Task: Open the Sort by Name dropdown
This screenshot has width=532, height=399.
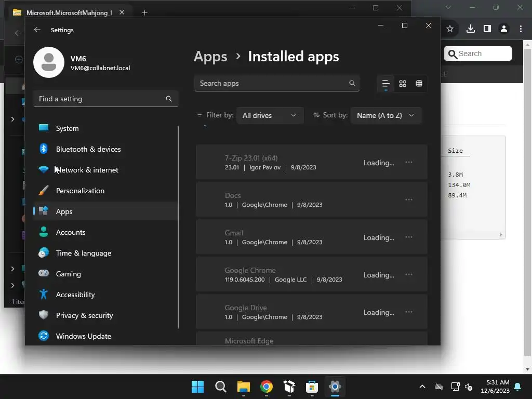Action: [386, 115]
